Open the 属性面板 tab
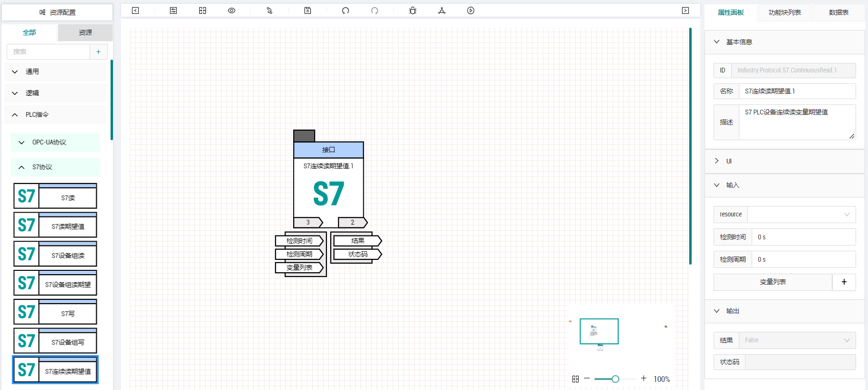 coord(731,12)
